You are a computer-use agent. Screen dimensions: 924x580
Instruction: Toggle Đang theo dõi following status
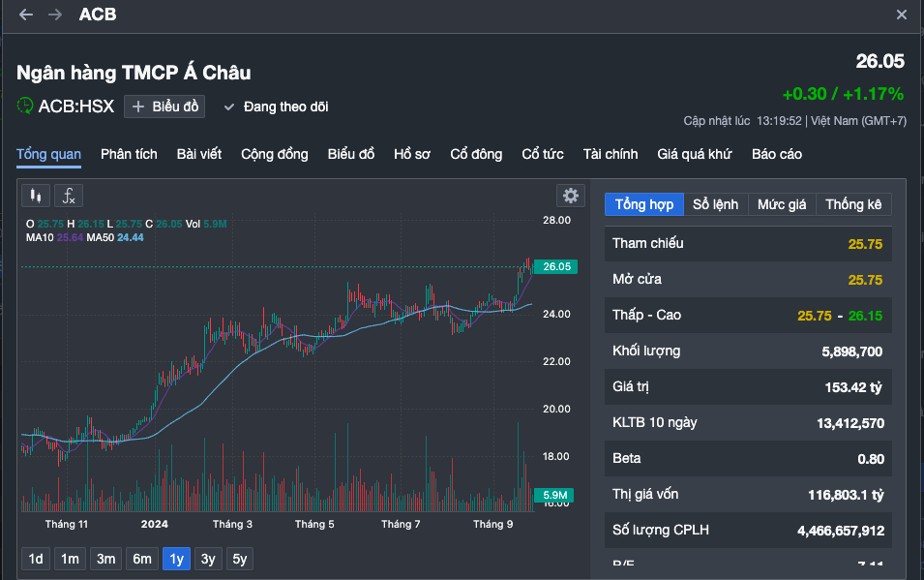[x=277, y=107]
